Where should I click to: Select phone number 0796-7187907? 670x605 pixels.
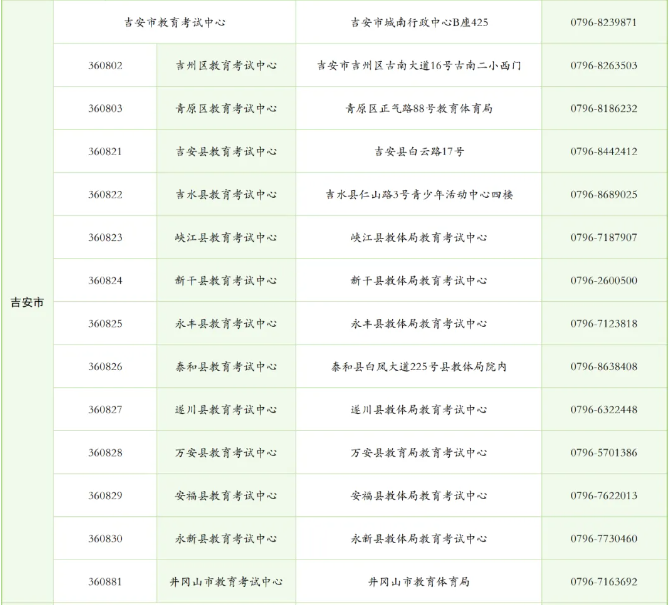click(x=604, y=237)
